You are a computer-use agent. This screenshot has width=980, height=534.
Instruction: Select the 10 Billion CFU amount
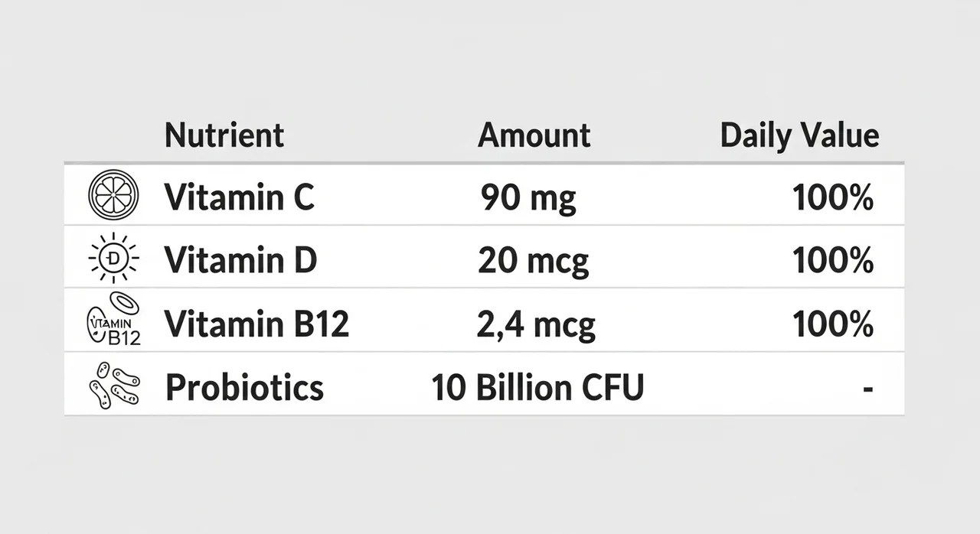[537, 387]
